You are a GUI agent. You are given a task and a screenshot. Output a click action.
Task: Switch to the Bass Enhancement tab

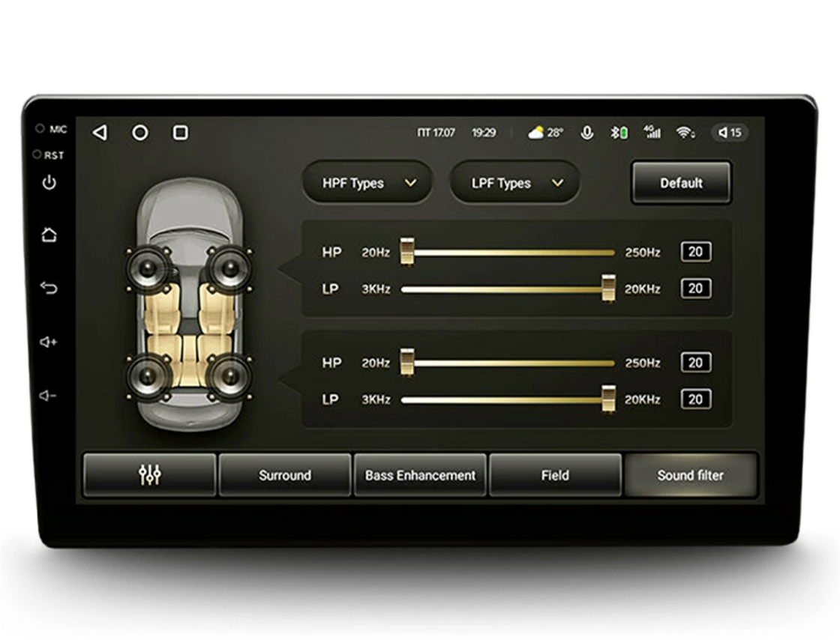coord(421,475)
